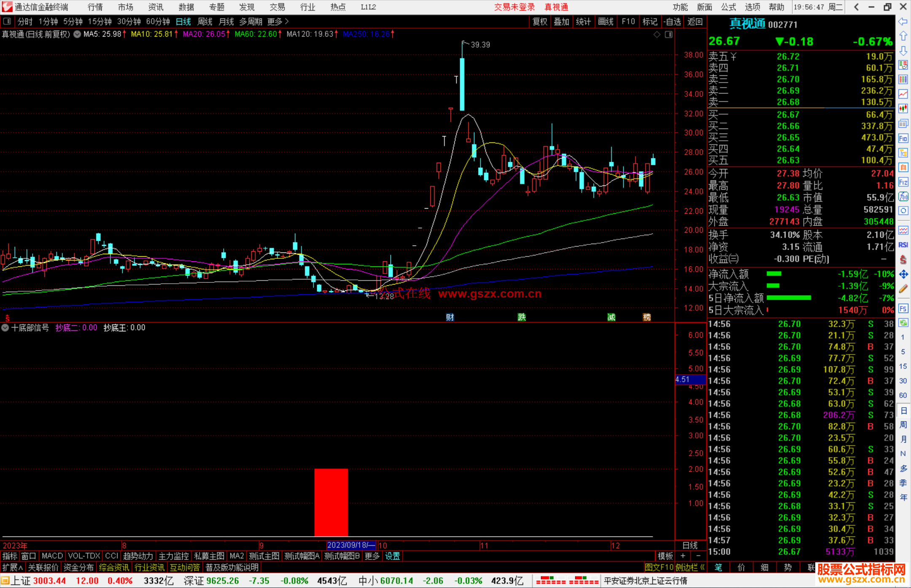Click the 2023/09/18 date marker
The width and height of the screenshot is (911, 588).
coord(351,545)
